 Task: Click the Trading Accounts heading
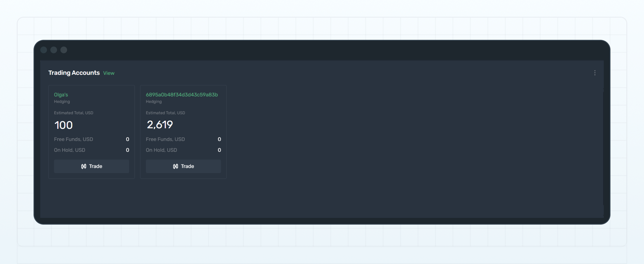[x=74, y=73]
